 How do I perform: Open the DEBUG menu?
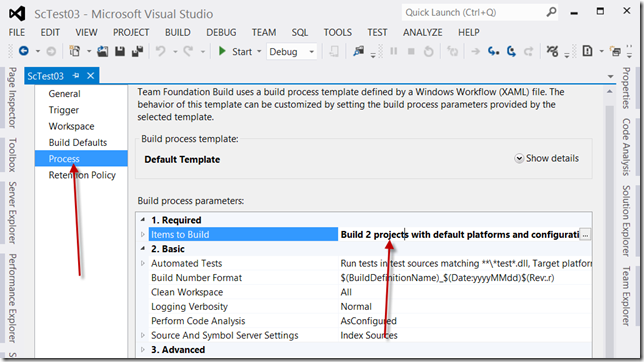pyautogui.click(x=221, y=32)
